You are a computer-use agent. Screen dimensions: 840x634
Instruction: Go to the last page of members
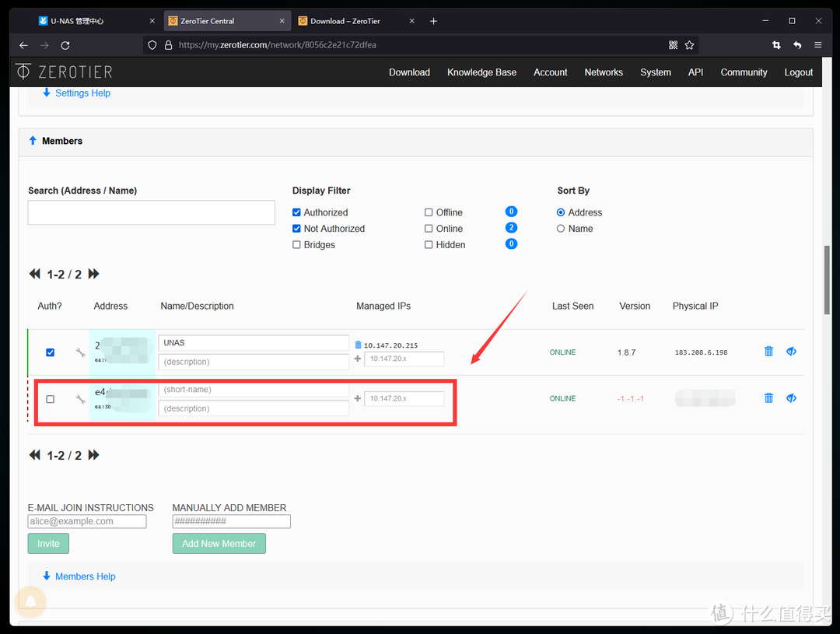click(x=94, y=274)
